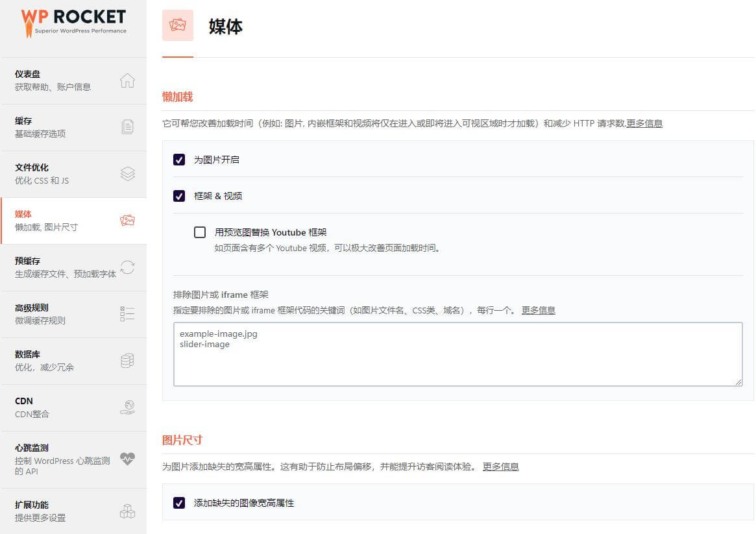Click the refresh icon beside 预缓存
Screen dimensions: 756x534
128,267
